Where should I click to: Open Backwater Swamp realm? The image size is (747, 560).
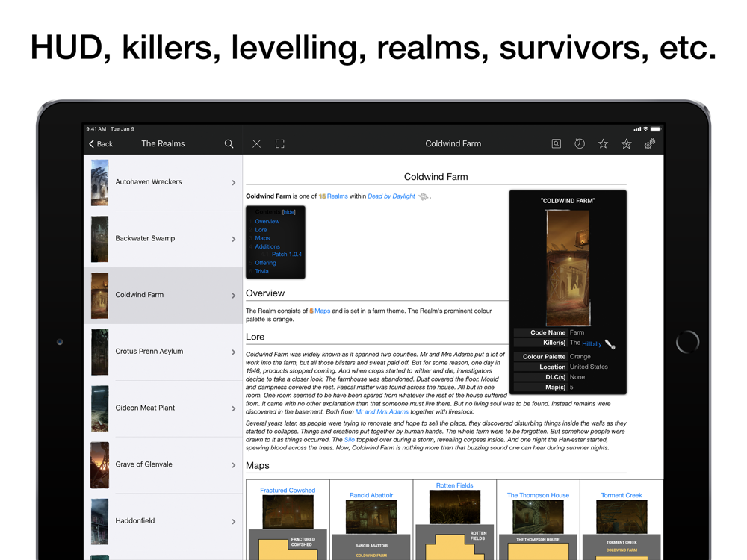(163, 239)
